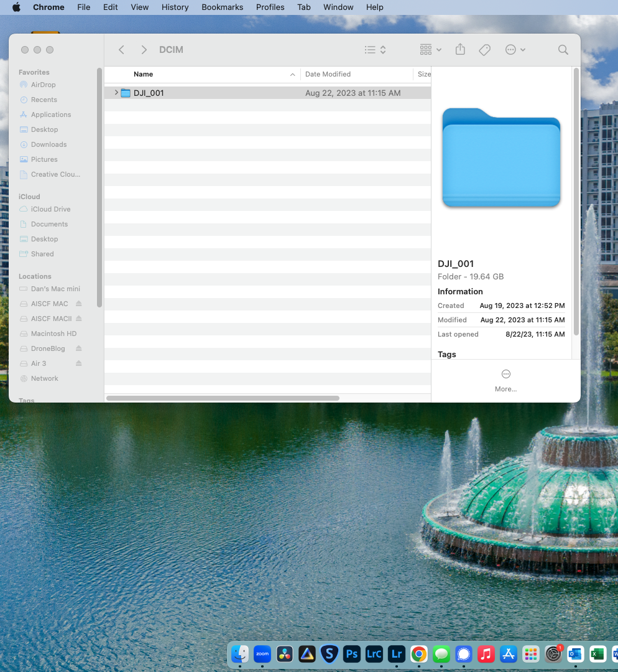This screenshot has width=618, height=672.
Task: Click the large folder preview thumbnail
Action: click(x=501, y=157)
